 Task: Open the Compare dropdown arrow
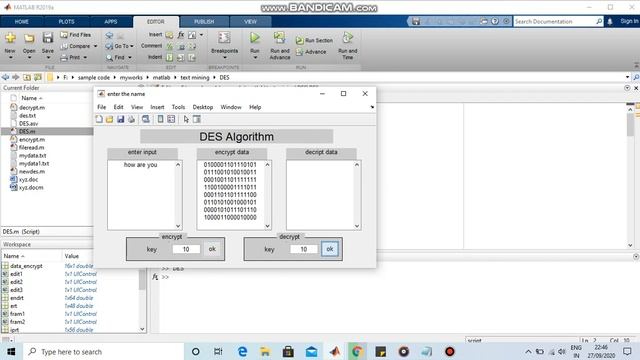tap(96, 46)
